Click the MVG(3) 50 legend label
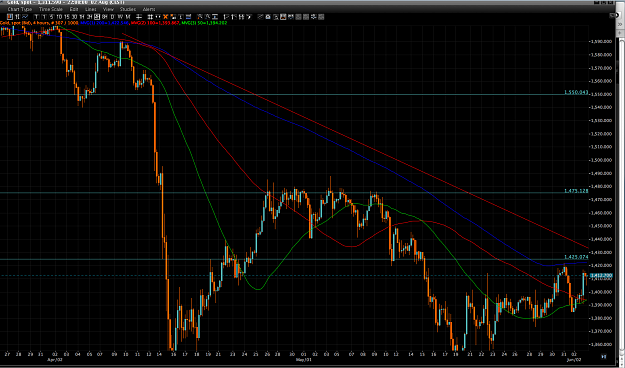The width and height of the screenshot is (625, 368). tap(204, 23)
